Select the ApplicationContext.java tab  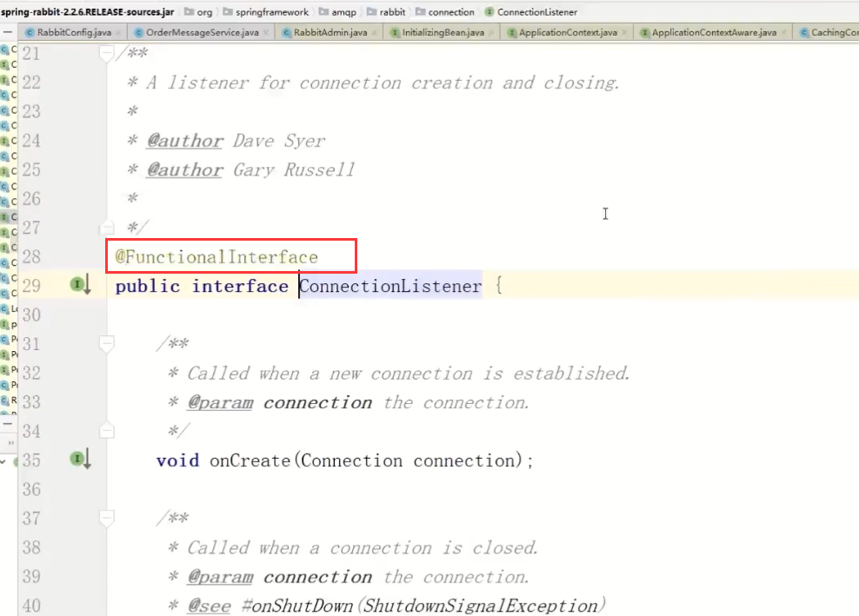pyautogui.click(x=568, y=32)
